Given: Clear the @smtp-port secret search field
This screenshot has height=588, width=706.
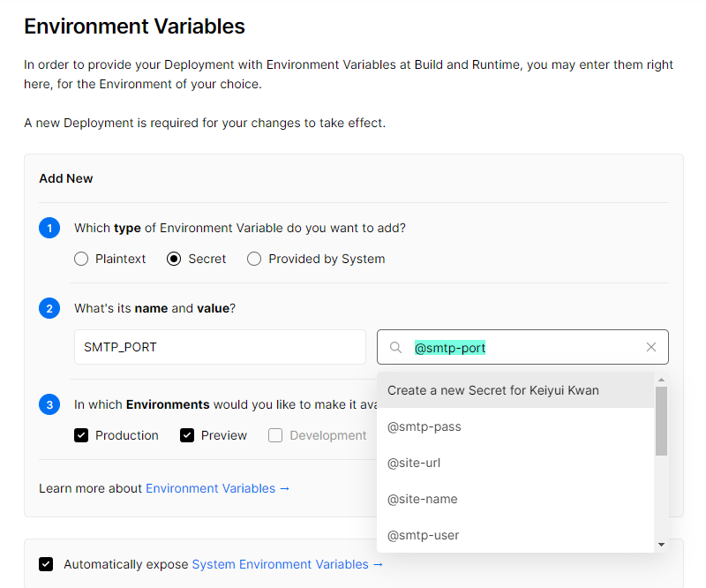Looking at the screenshot, I should click(650, 347).
